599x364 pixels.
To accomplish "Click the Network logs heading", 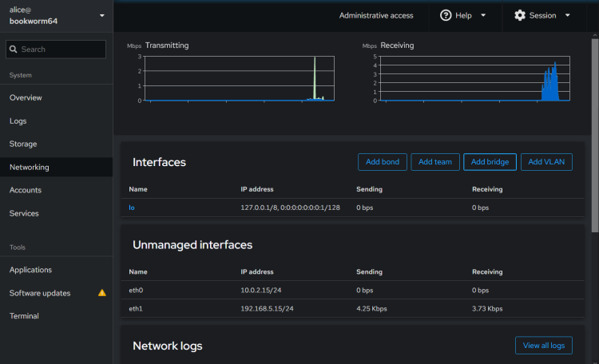I will 168,346.
